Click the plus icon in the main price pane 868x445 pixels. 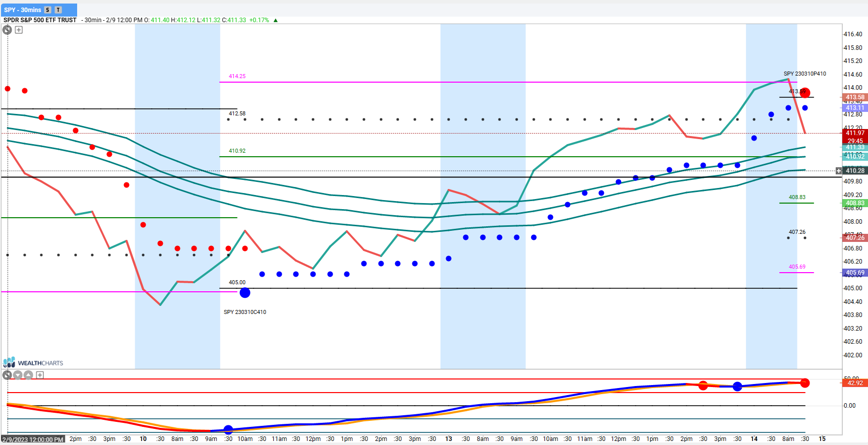coord(19,30)
